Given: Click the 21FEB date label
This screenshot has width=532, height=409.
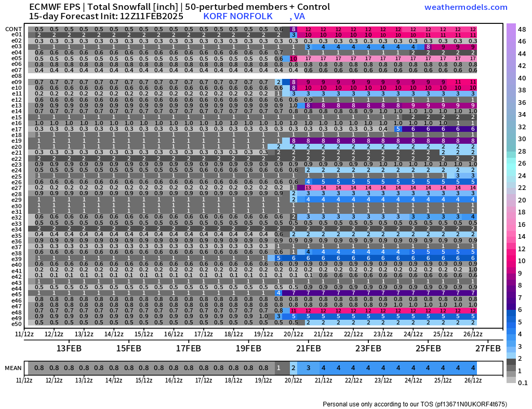Looking at the screenshot, I should pyautogui.click(x=309, y=348).
